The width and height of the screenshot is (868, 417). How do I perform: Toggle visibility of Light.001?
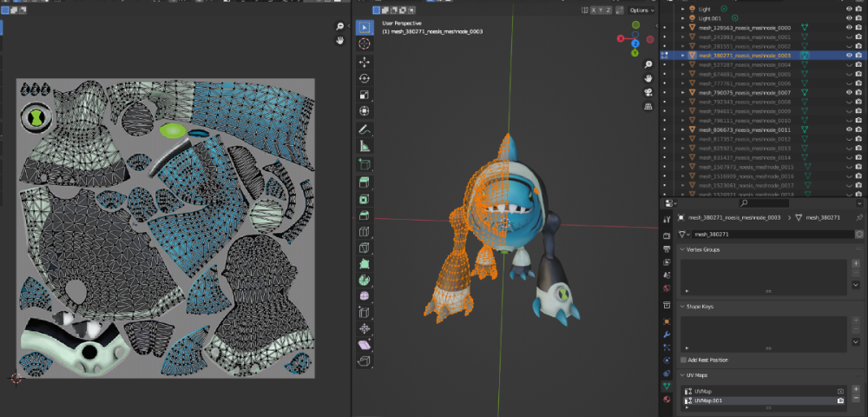[849, 18]
